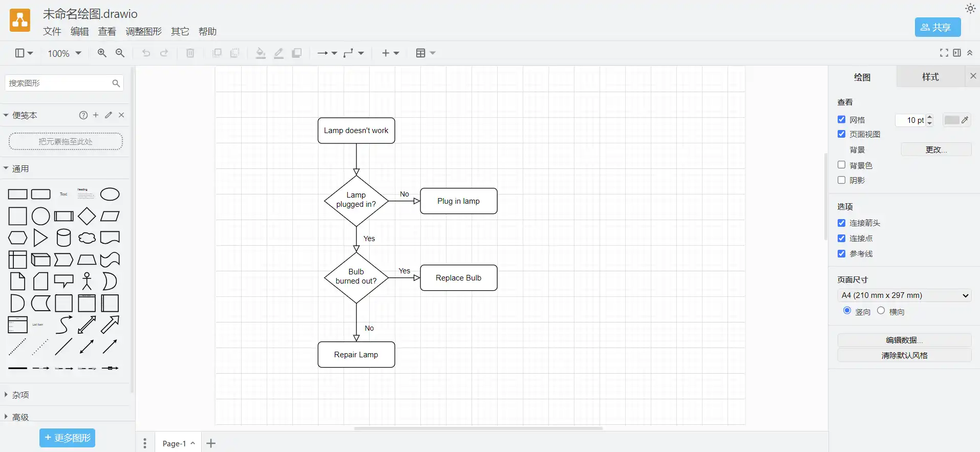The width and height of the screenshot is (980, 452).
Task: Open the insert table toolbar icon
Action: 425,53
